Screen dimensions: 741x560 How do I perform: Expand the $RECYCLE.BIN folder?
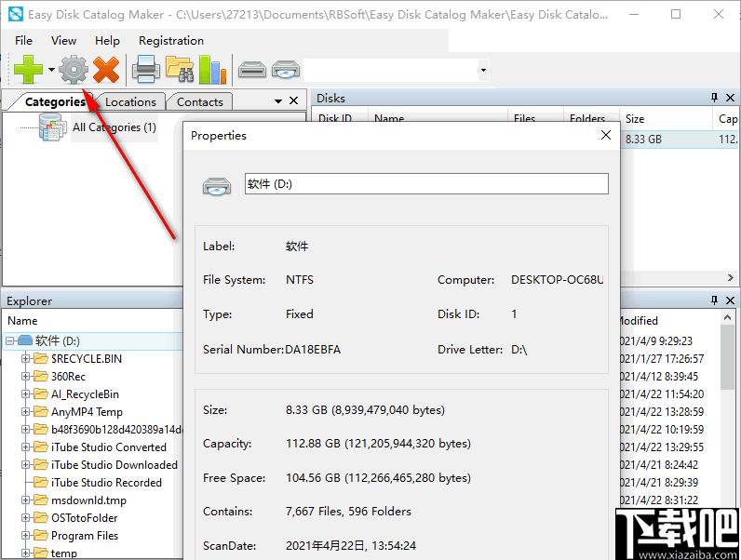coord(26,358)
